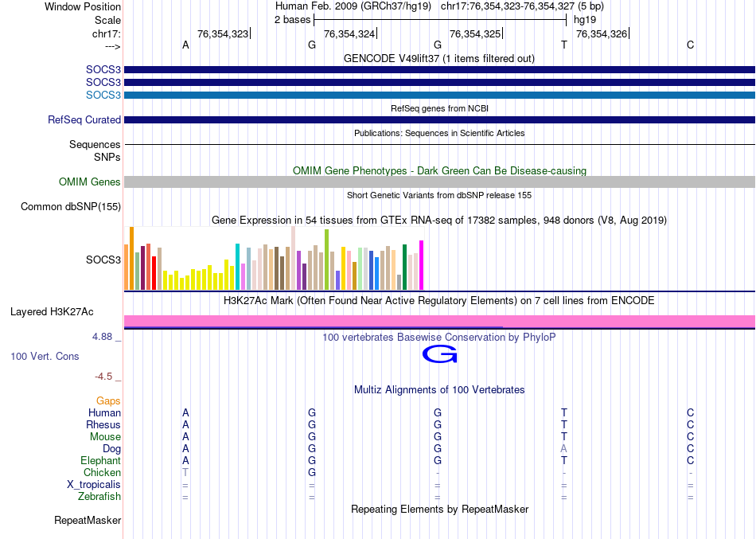Screen dimensions: 756x539
Task: Select the X_tropicalis species row label
Action: pos(94,485)
